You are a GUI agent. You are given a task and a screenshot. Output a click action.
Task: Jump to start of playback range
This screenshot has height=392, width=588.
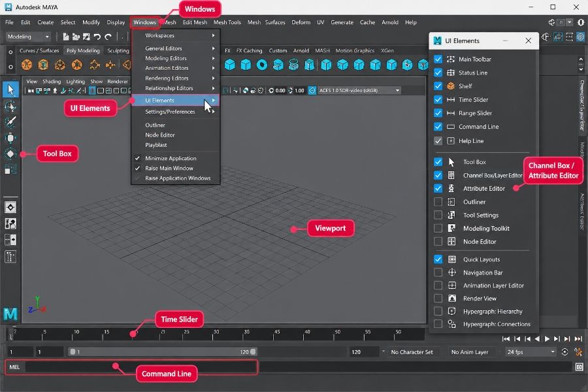[x=506, y=338]
